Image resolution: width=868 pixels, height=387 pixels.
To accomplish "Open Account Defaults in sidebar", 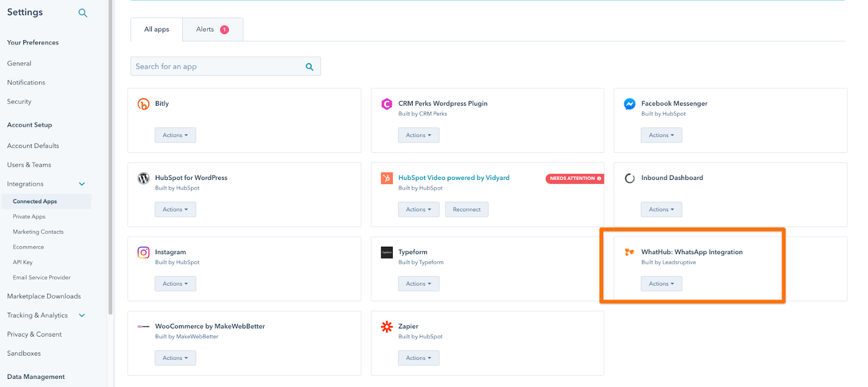I will 33,146.
